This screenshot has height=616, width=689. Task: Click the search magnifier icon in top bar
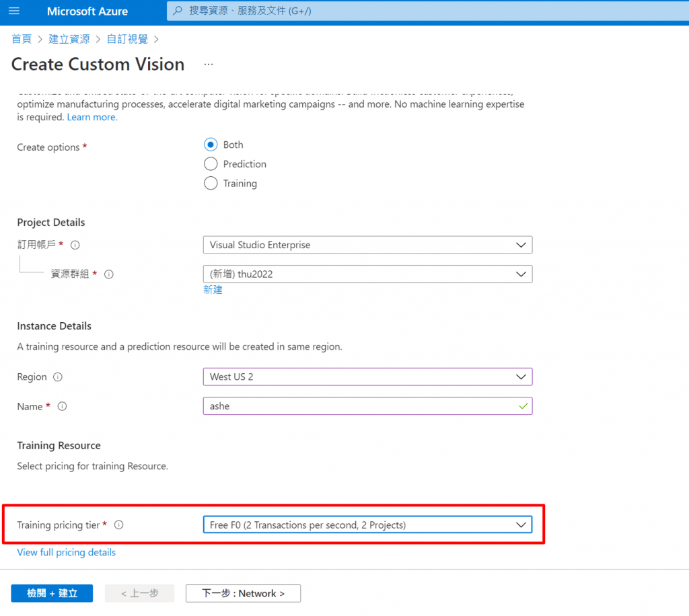pyautogui.click(x=178, y=11)
